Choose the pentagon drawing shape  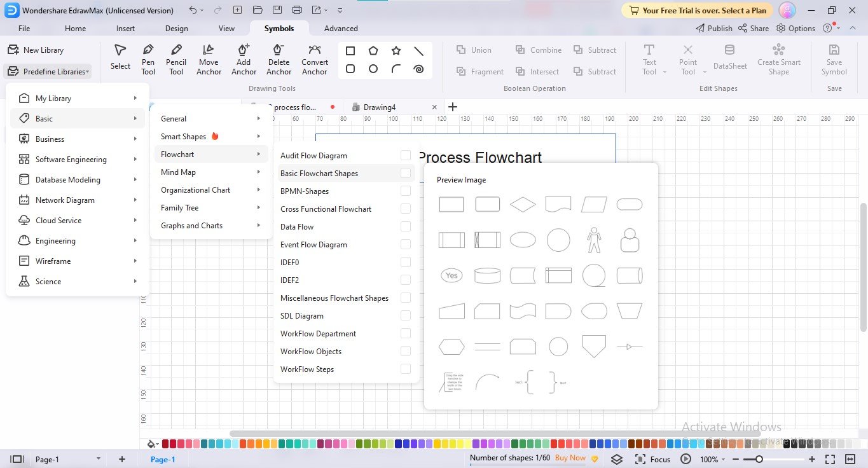pyautogui.click(x=373, y=51)
